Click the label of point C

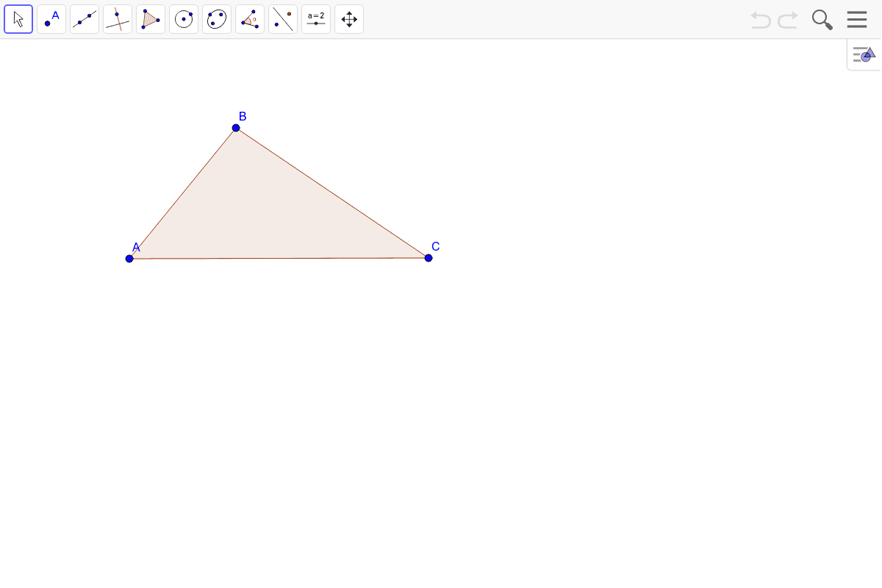436,246
